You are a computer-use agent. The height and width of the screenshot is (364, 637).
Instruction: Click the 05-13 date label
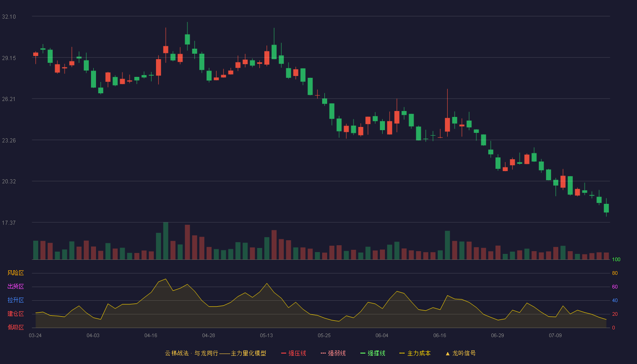pos(267,335)
